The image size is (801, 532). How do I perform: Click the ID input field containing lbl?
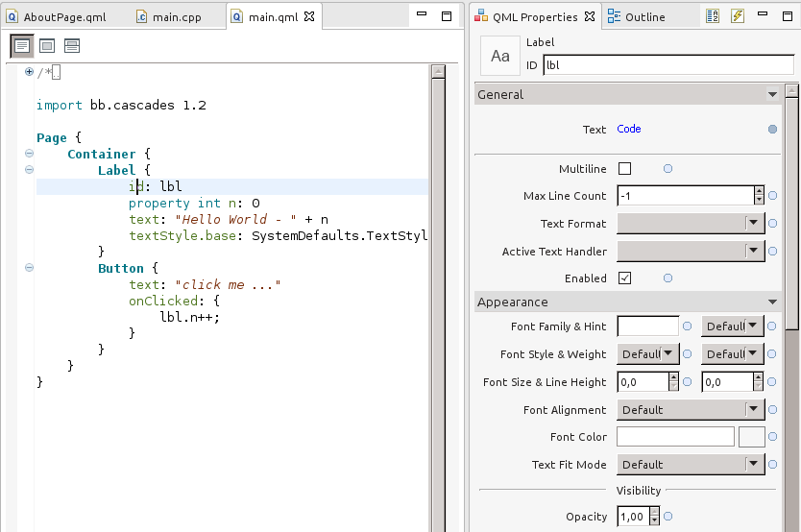pos(667,65)
